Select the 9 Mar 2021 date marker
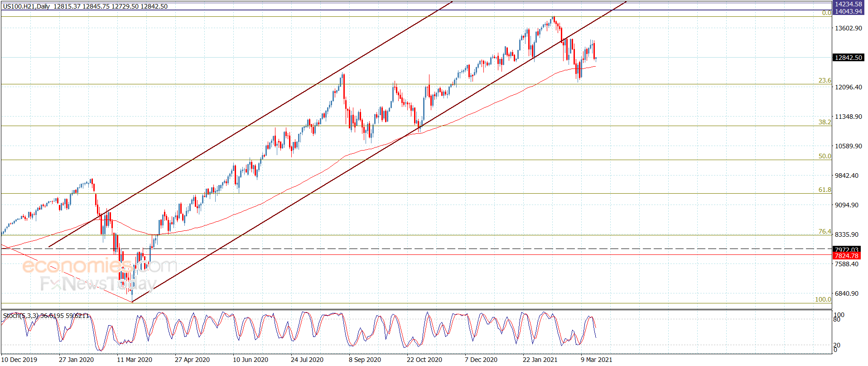 (597, 360)
